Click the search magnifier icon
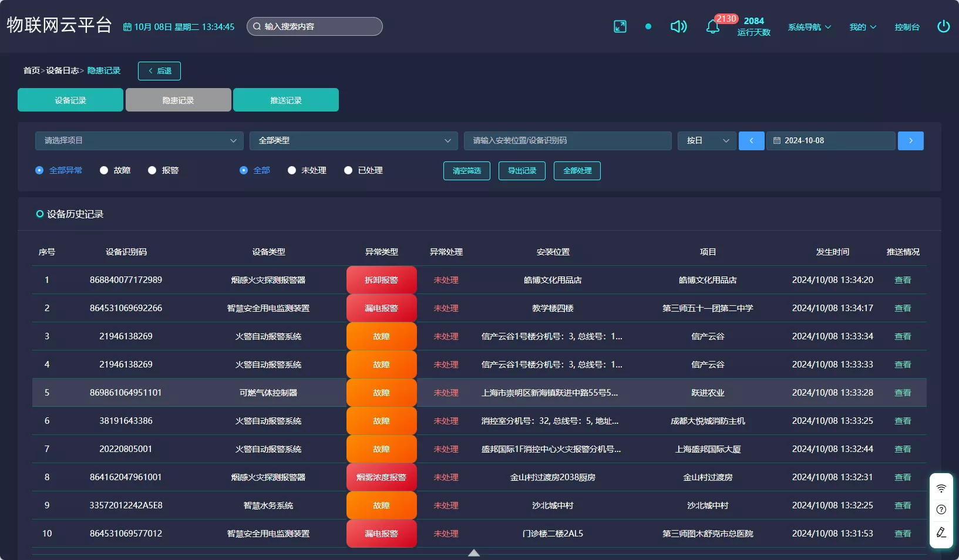959x560 pixels. (257, 26)
